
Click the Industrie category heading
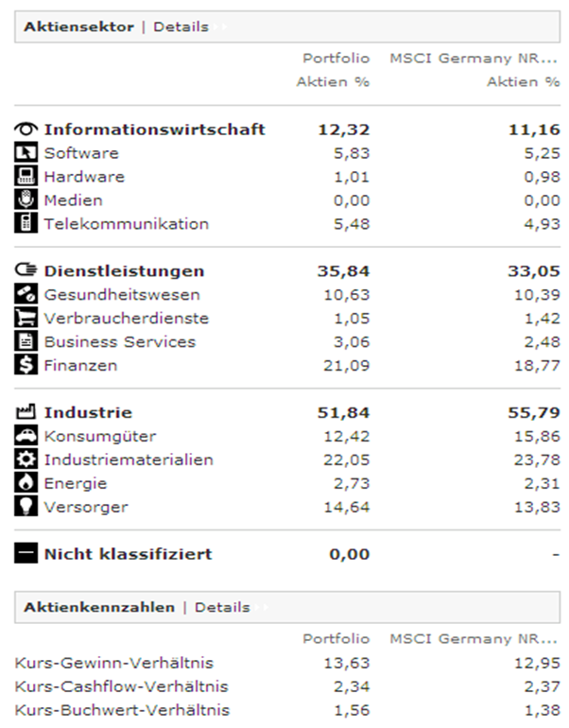coord(88,412)
